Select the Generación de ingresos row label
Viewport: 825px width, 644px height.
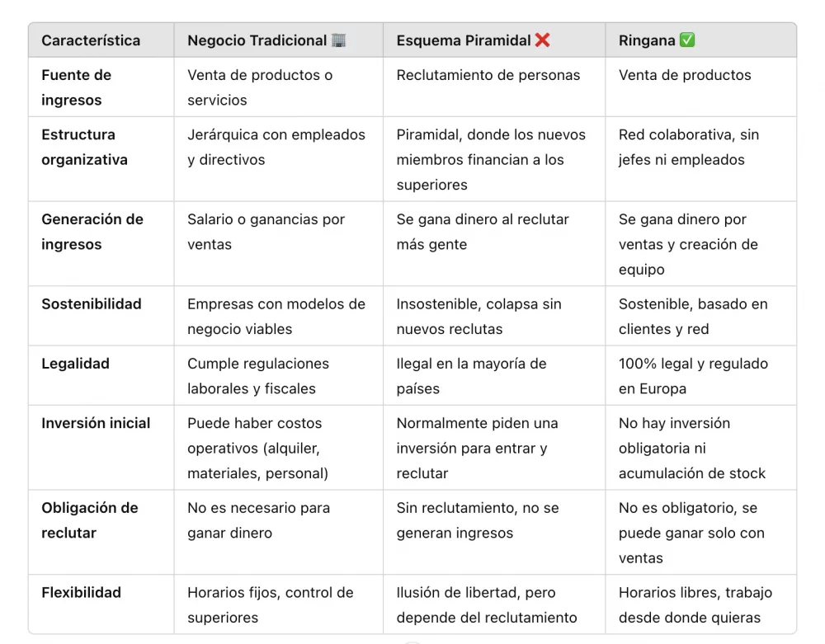[x=92, y=232]
